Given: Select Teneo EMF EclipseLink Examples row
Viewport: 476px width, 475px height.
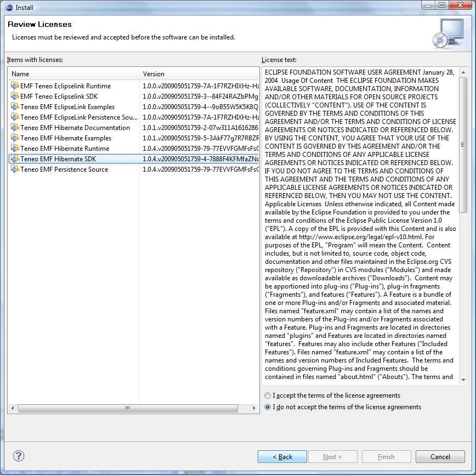Looking at the screenshot, I should coord(134,106).
